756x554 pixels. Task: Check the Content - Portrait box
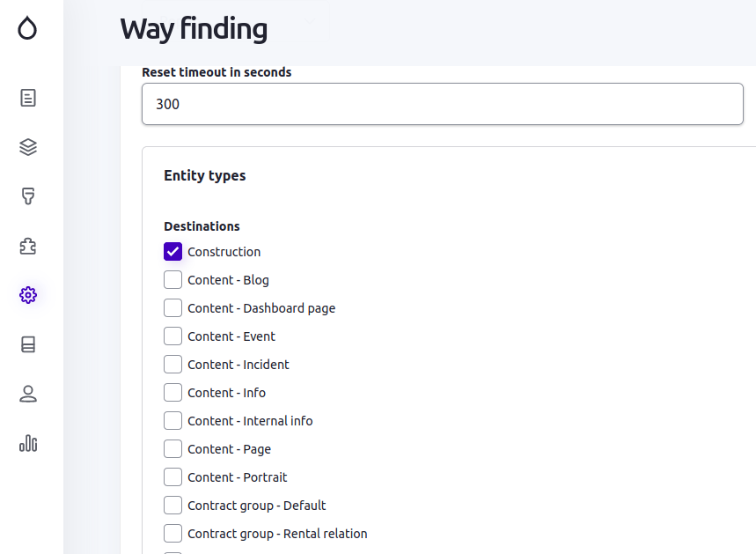click(172, 476)
